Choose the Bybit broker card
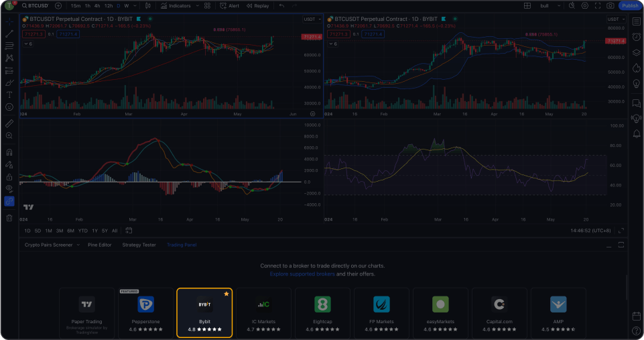The image size is (644, 340). point(204,313)
